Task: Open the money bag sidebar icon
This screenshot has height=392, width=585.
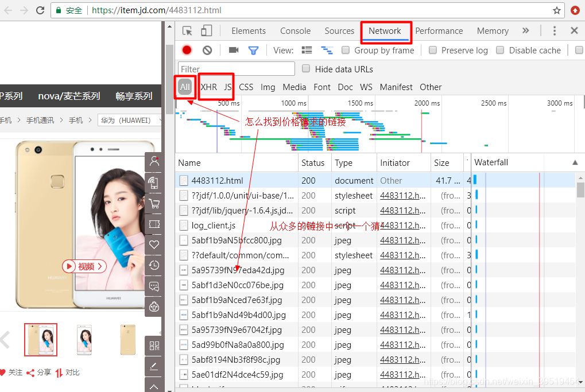Action: (154, 307)
